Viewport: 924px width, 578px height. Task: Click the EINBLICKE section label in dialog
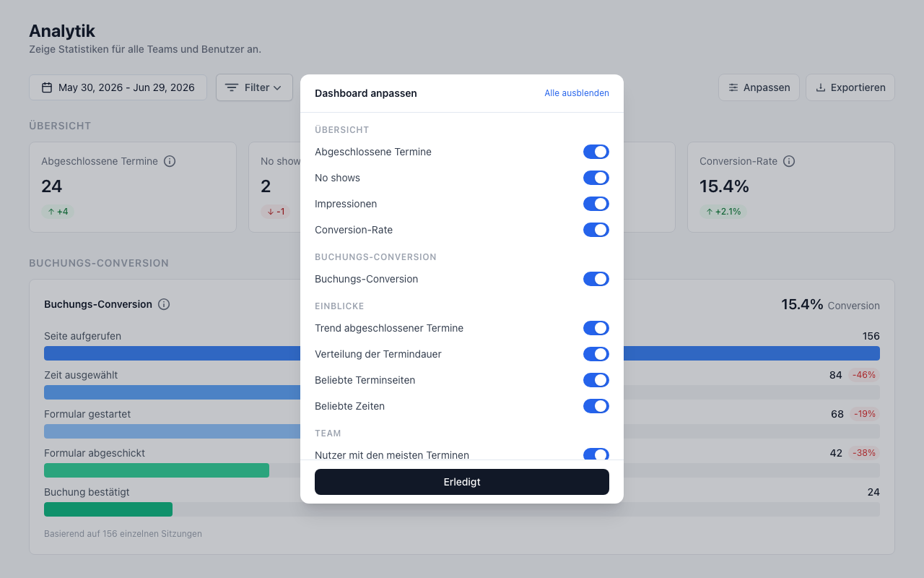pos(339,306)
